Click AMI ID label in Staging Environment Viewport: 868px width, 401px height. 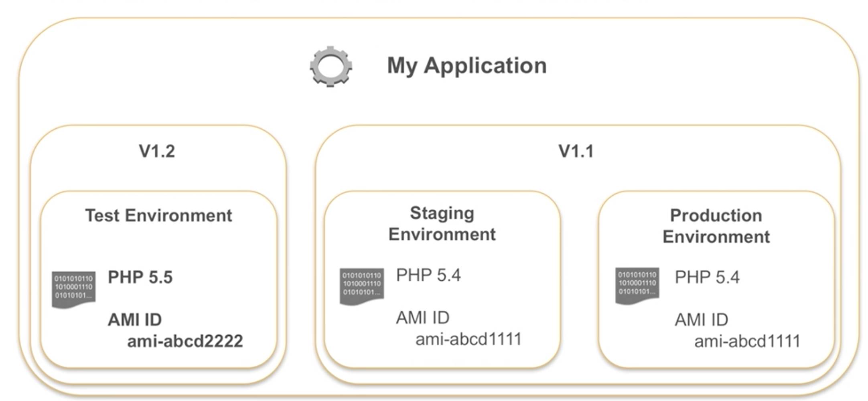(x=423, y=318)
